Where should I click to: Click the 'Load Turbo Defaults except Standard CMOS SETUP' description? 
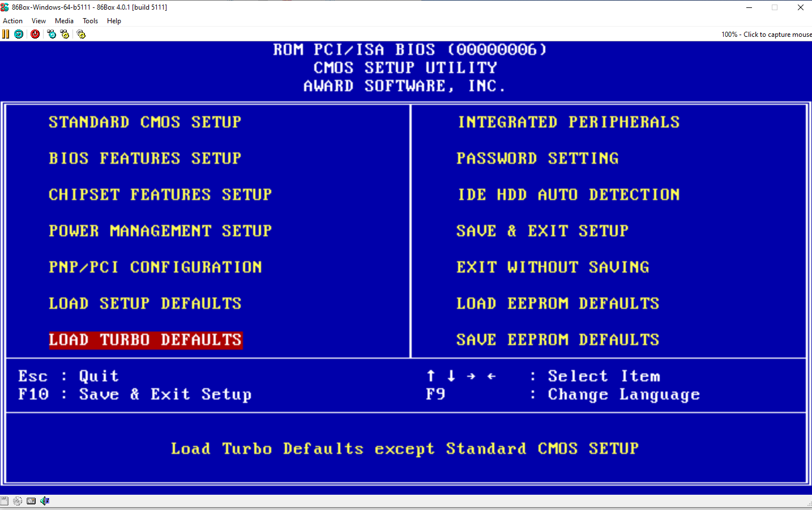click(405, 448)
